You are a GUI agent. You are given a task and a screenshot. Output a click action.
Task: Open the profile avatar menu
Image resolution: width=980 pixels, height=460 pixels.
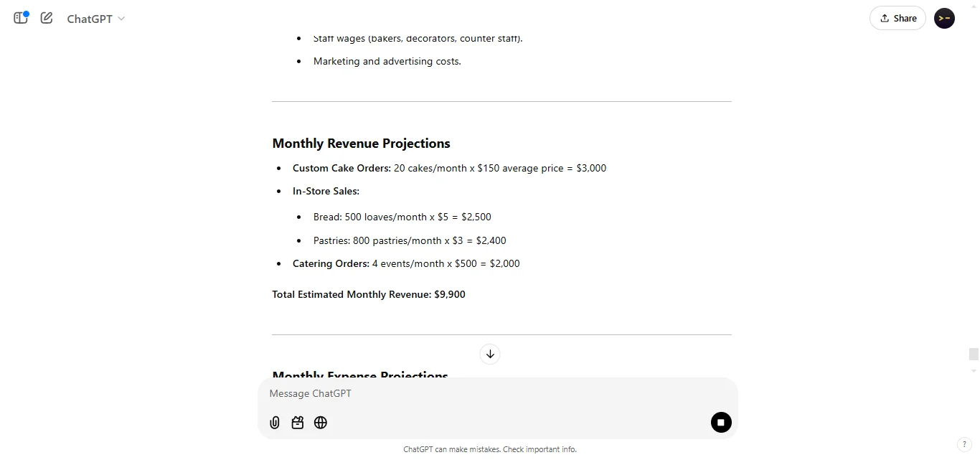pos(944,18)
